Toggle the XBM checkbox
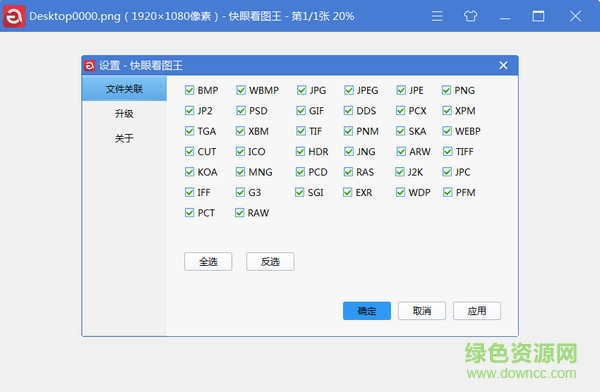The width and height of the screenshot is (600, 392). [x=240, y=131]
